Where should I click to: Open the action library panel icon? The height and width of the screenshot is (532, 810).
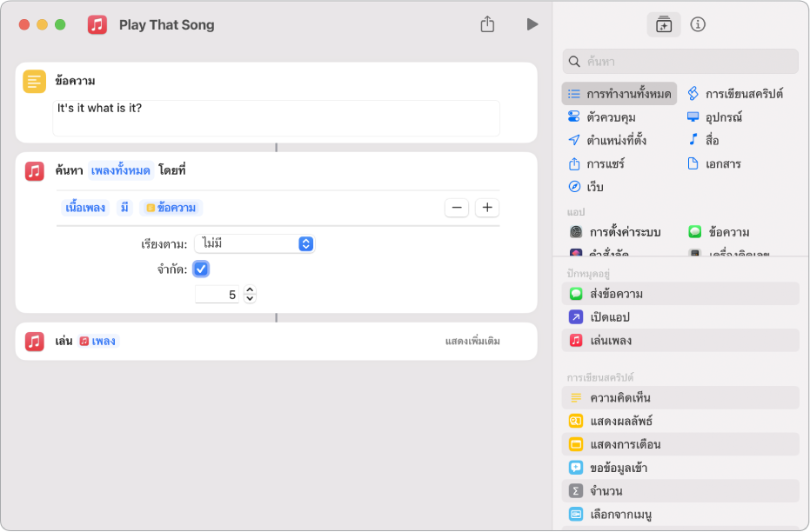pyautogui.click(x=663, y=24)
